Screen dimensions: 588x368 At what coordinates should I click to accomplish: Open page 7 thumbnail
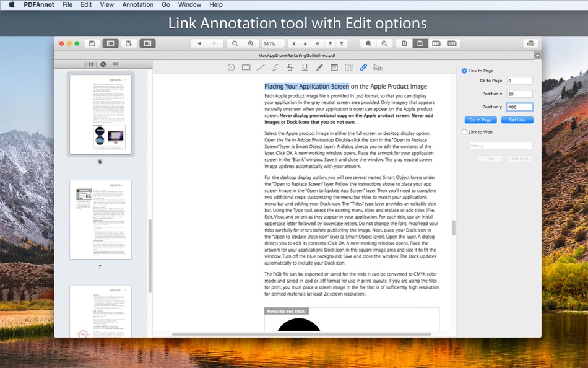(100, 220)
